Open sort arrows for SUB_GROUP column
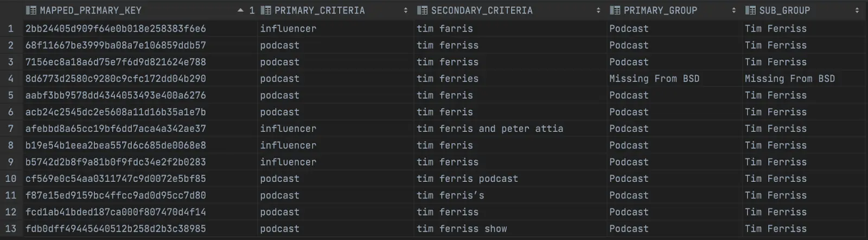The height and width of the screenshot is (240, 868). coord(857,10)
